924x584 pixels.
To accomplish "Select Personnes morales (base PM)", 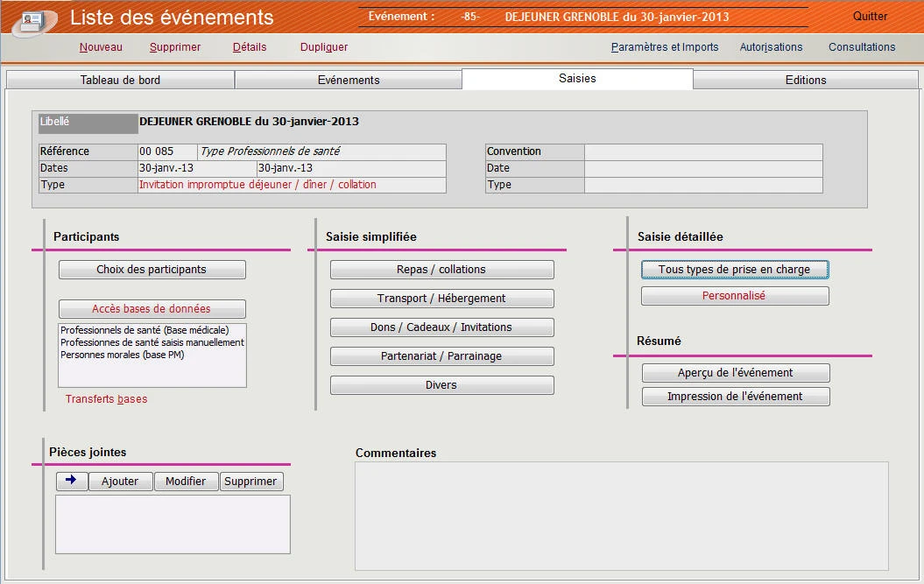I will (x=122, y=355).
